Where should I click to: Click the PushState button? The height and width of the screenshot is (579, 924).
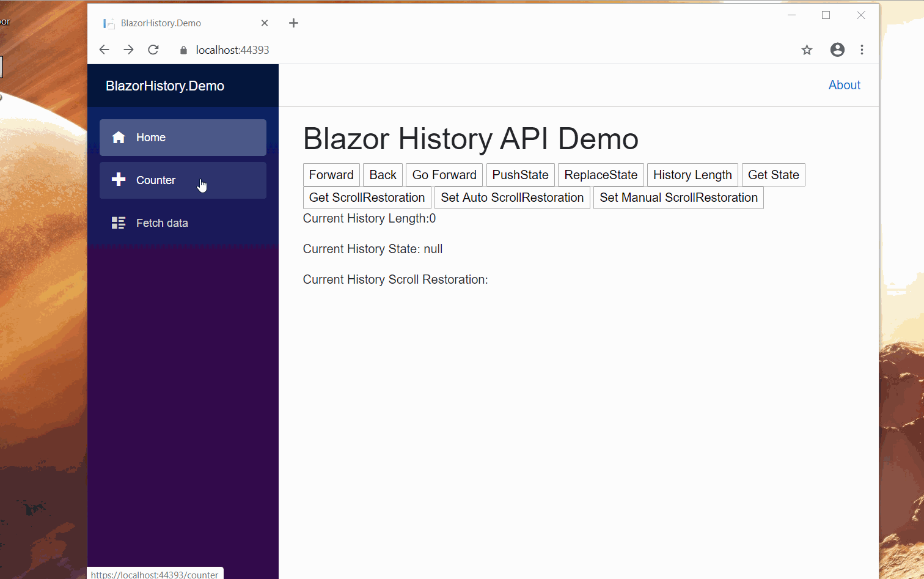[520, 175]
